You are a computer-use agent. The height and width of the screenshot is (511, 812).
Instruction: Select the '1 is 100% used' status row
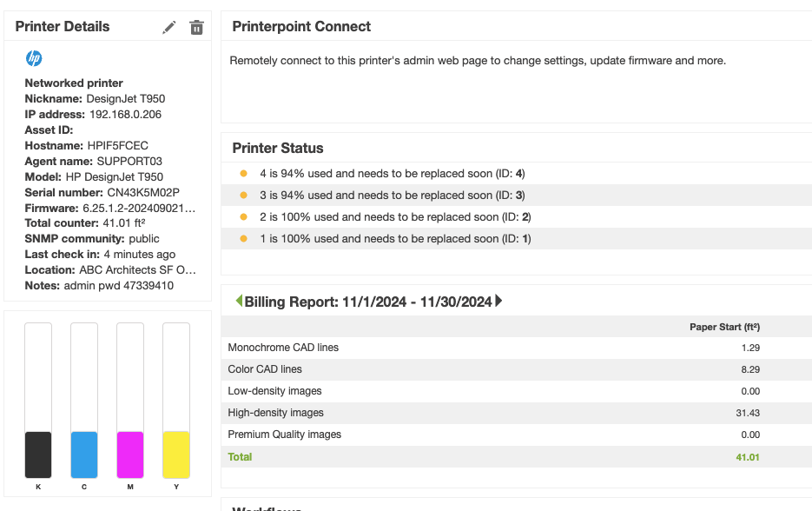[x=517, y=239]
